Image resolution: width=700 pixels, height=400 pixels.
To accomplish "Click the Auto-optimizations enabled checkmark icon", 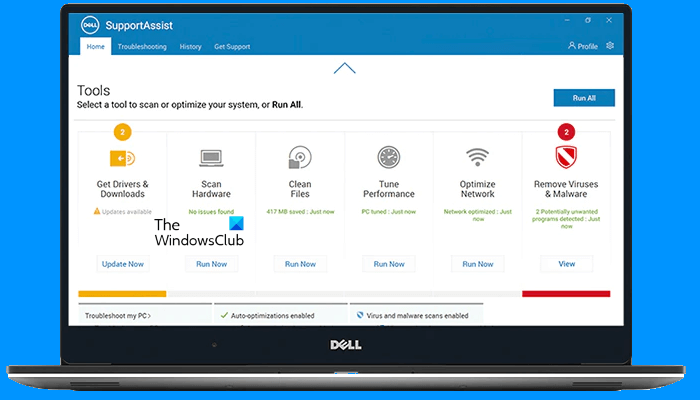I will (x=224, y=315).
